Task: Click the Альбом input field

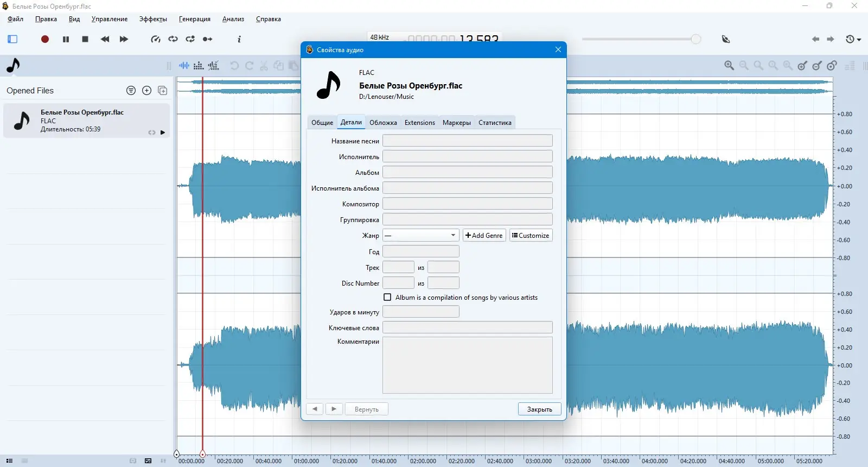Action: coord(468,172)
